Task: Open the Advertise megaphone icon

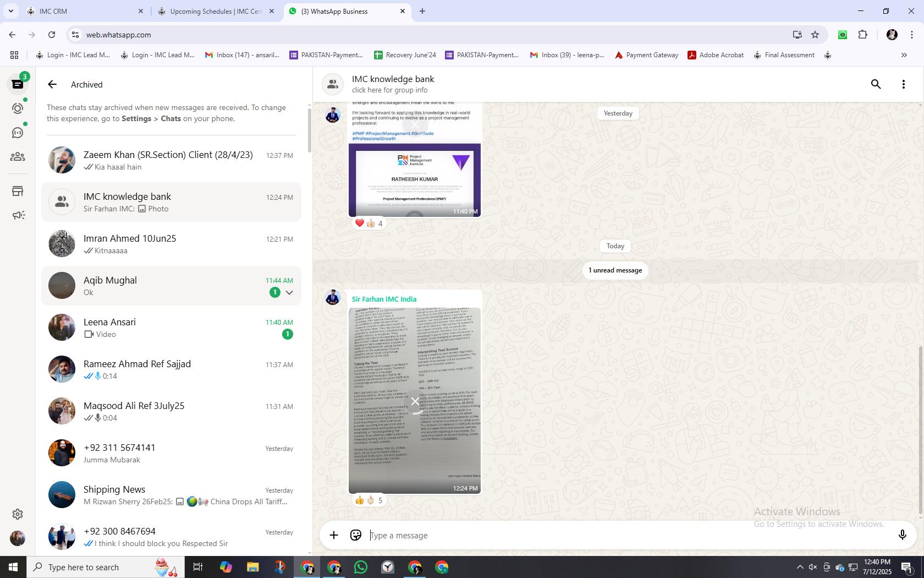Action: coord(18,215)
